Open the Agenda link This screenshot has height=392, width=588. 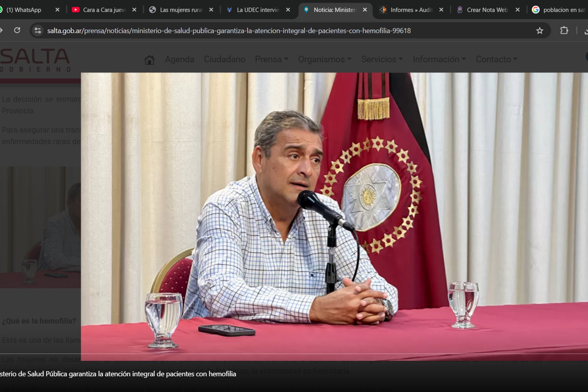[x=179, y=59]
